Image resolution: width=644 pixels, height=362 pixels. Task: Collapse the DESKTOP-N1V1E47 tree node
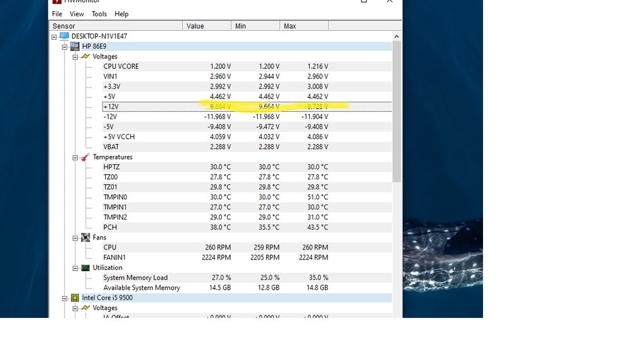pyautogui.click(x=54, y=36)
